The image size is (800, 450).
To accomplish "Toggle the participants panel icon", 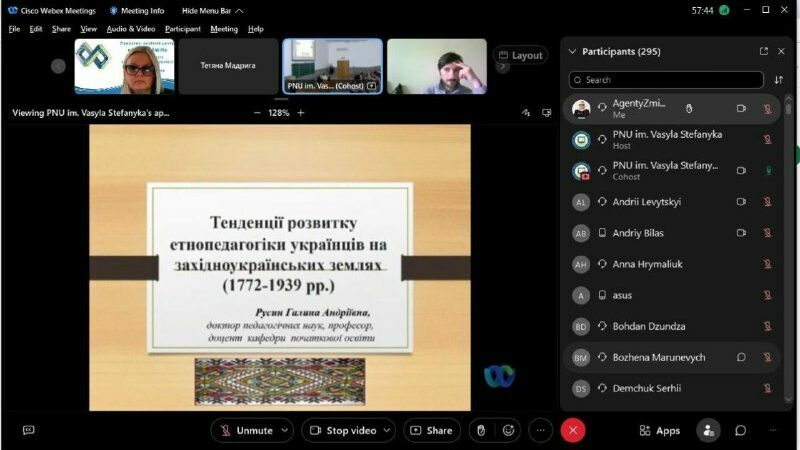I will pos(708,430).
